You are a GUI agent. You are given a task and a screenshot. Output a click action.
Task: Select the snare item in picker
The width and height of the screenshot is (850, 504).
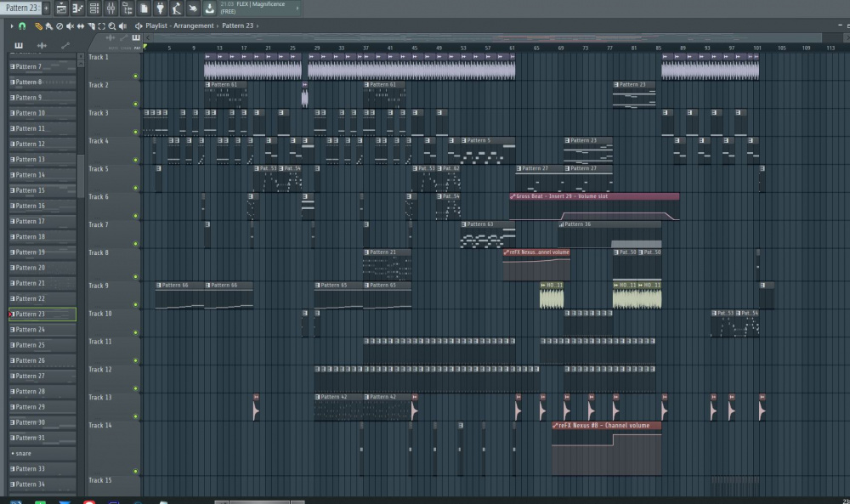(42, 454)
